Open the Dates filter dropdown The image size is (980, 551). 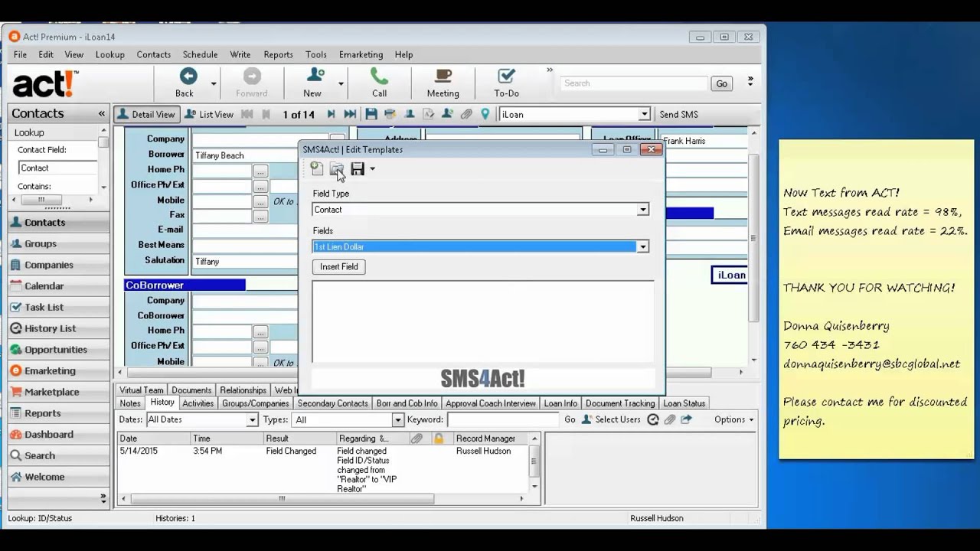pos(252,419)
